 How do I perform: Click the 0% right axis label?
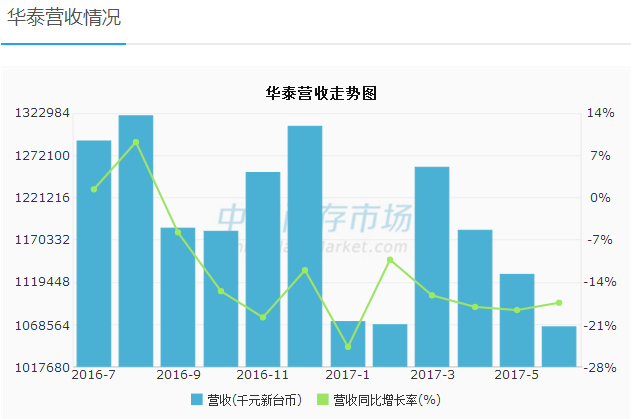[x=600, y=198]
